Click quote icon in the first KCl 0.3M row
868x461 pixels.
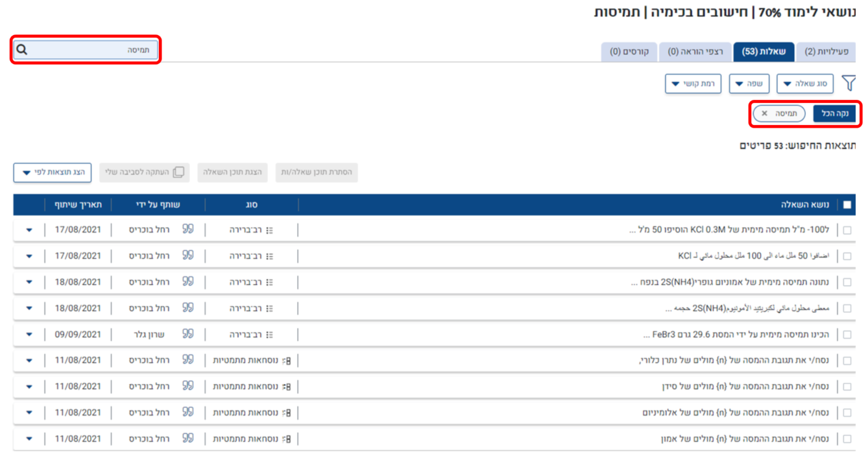click(188, 230)
